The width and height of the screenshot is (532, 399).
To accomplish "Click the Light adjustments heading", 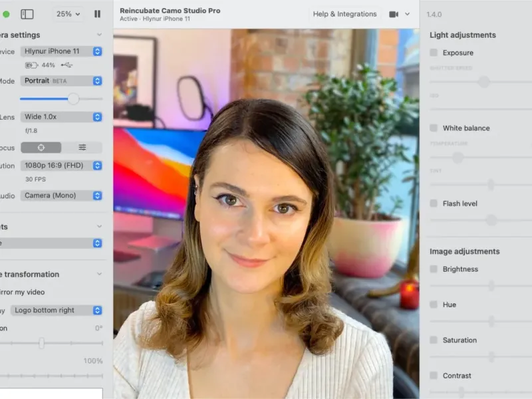I will coord(463,35).
